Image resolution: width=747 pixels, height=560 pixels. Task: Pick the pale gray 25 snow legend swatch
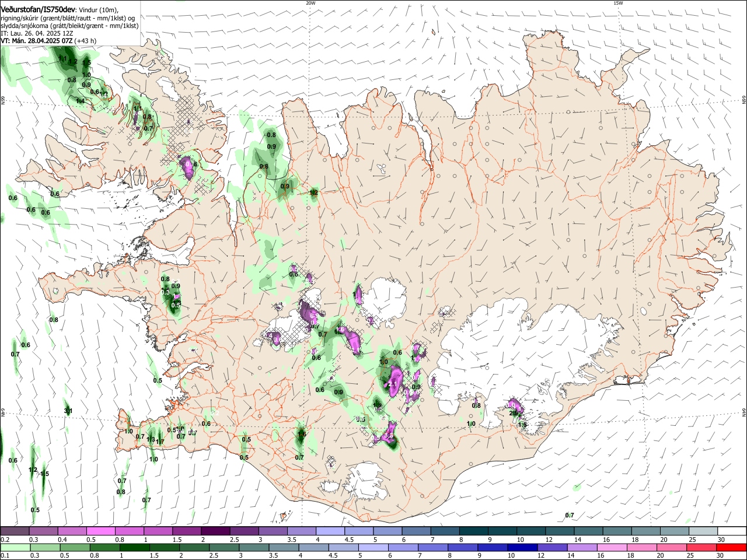703,531
